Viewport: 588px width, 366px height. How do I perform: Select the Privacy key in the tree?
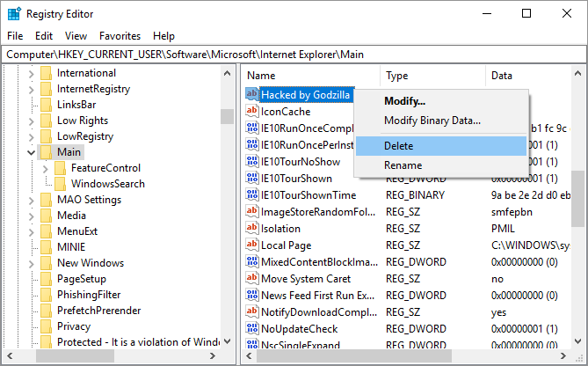click(73, 326)
